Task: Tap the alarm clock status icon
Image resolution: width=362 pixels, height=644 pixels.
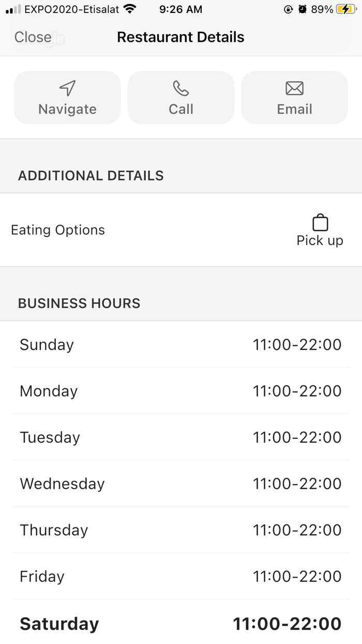Action: pos(303,9)
